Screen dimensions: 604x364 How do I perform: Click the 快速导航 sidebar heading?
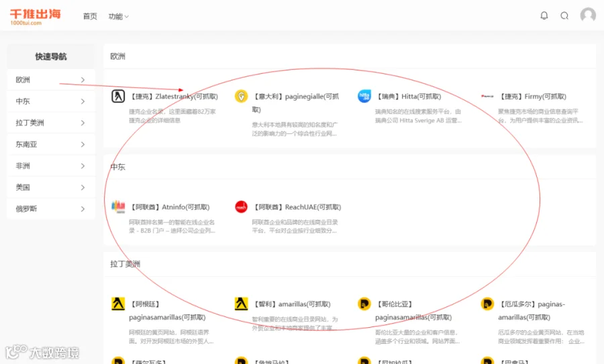click(x=51, y=56)
